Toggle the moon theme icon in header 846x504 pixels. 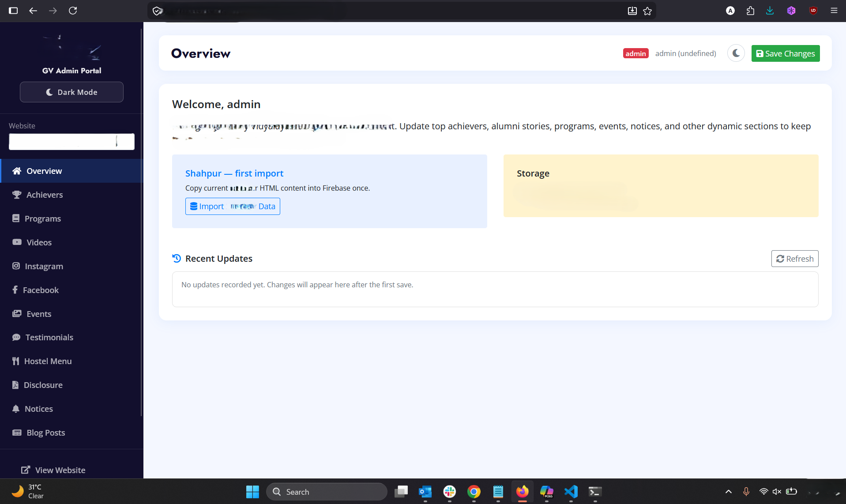pos(736,53)
